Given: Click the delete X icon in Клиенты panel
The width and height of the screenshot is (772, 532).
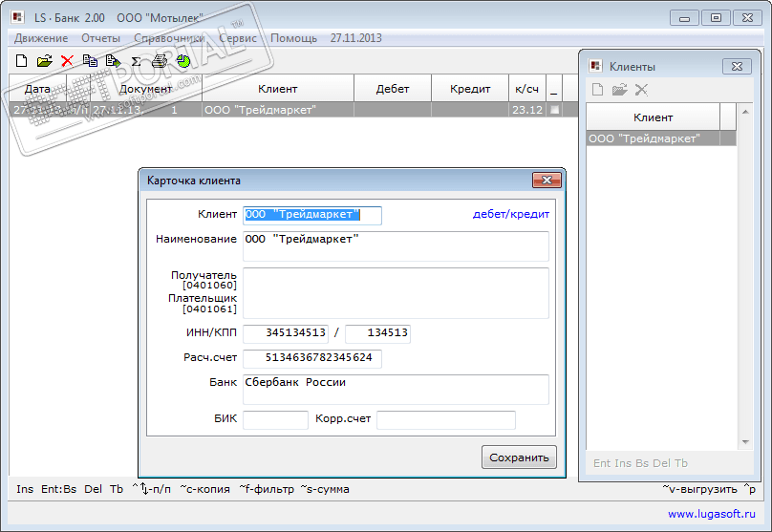Looking at the screenshot, I should tap(641, 90).
